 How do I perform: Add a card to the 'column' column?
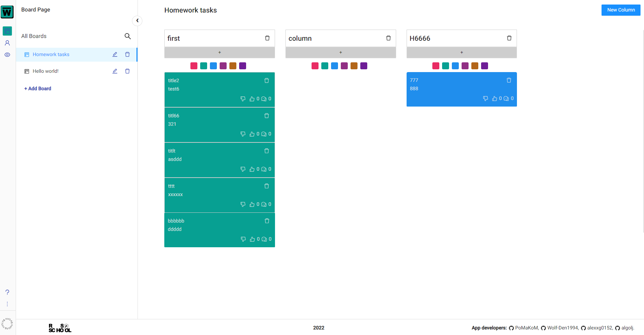point(341,52)
